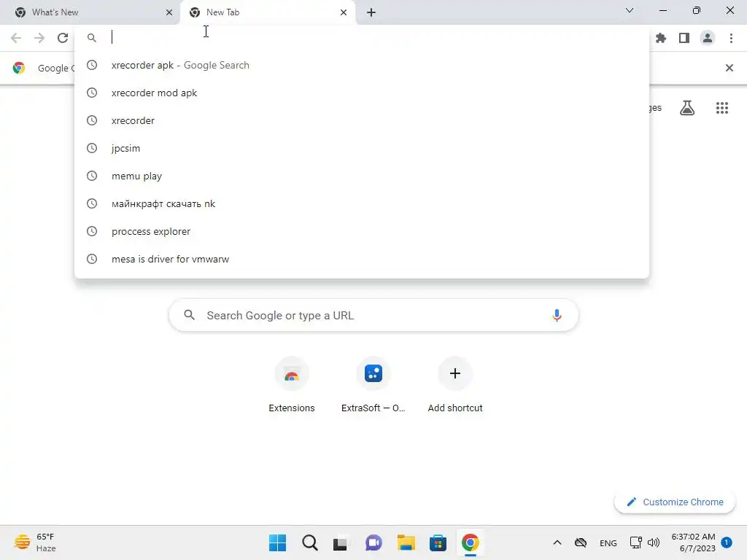Viewport: 747px width, 560px height.
Task: Open taskbar Search magnifier
Action: pyautogui.click(x=309, y=542)
